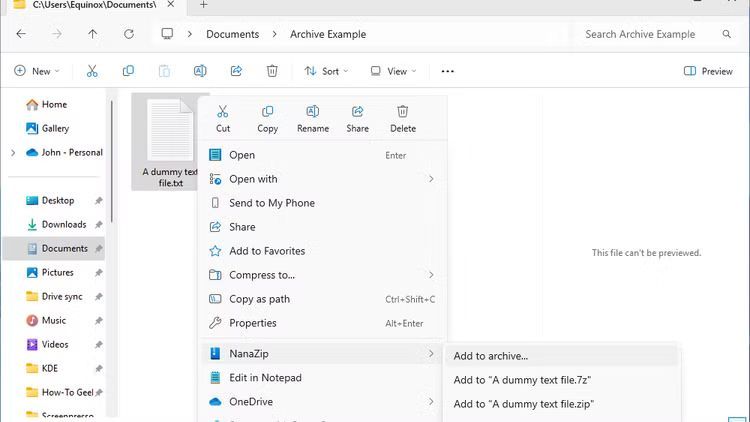Viewport: 750px width, 422px height.
Task: Click the Refresh button in navigation bar
Action: coord(128,34)
